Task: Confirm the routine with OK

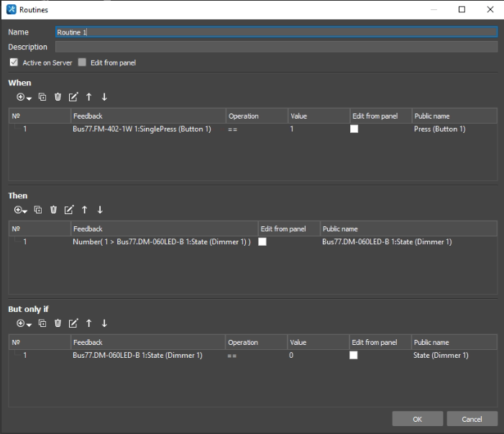Action: point(417,419)
